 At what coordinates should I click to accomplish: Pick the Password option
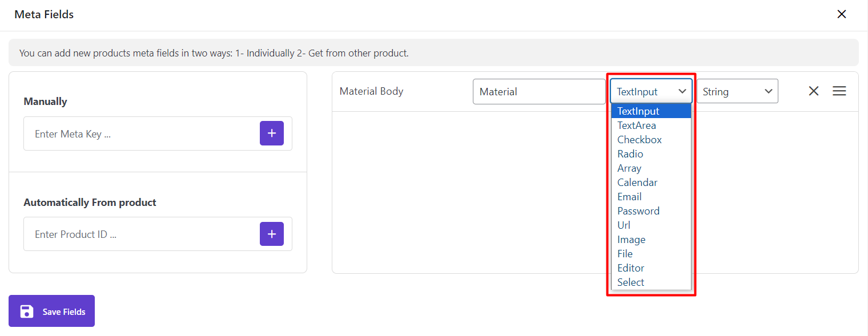(638, 211)
